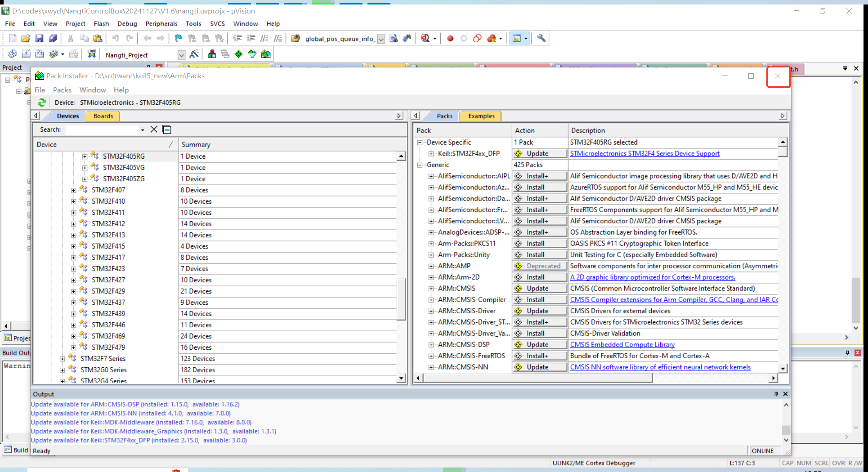The image size is (868, 472).
Task: Pin the Output panel with the pushpin icon
Action: 776,394
